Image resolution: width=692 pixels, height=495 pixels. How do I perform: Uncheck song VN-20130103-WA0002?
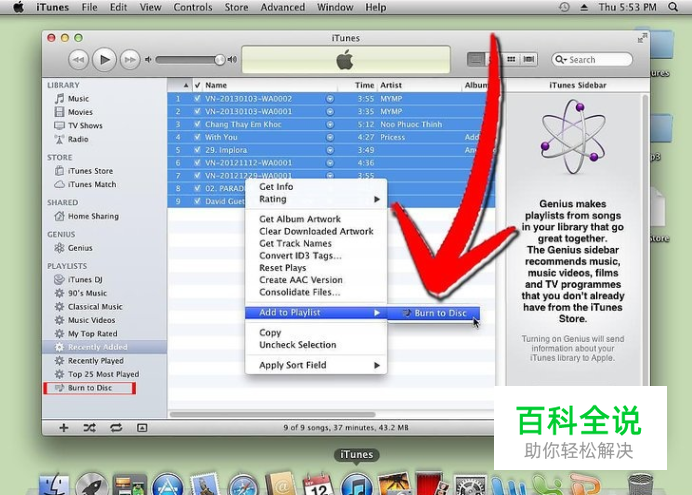click(197, 99)
